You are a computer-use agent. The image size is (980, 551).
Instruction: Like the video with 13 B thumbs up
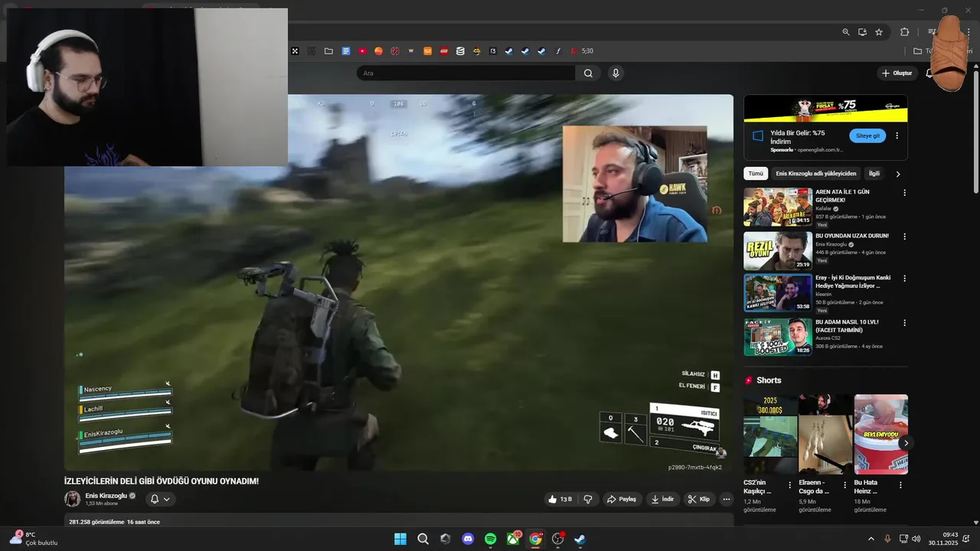click(560, 499)
